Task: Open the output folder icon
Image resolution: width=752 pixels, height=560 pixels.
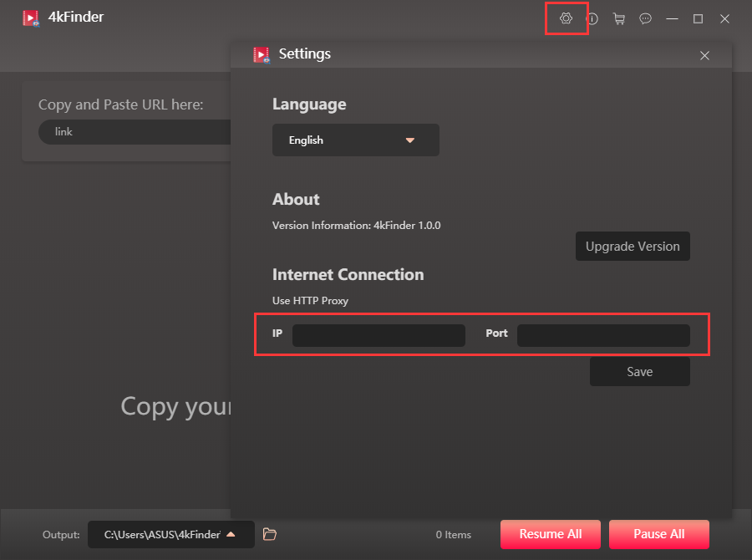Action: point(269,534)
